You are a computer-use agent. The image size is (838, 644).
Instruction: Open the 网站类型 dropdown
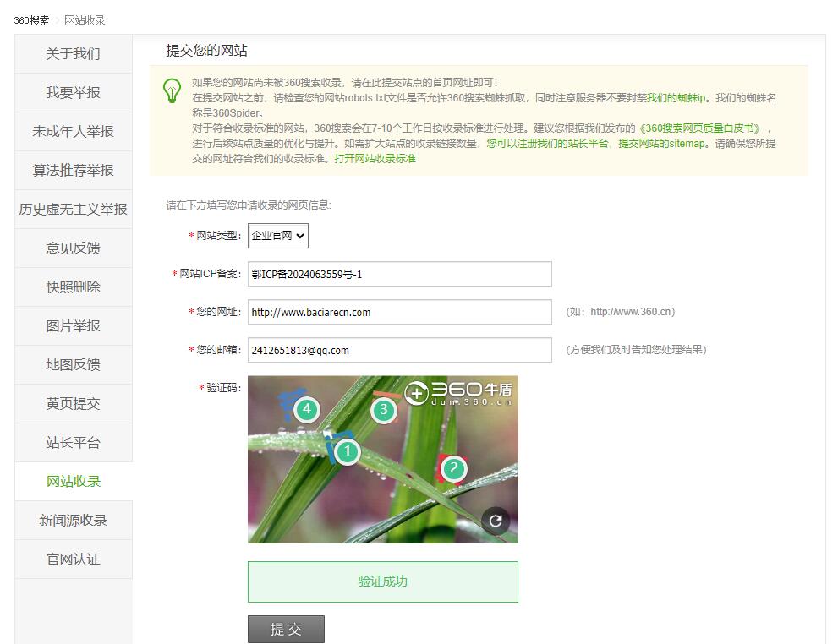pos(278,236)
